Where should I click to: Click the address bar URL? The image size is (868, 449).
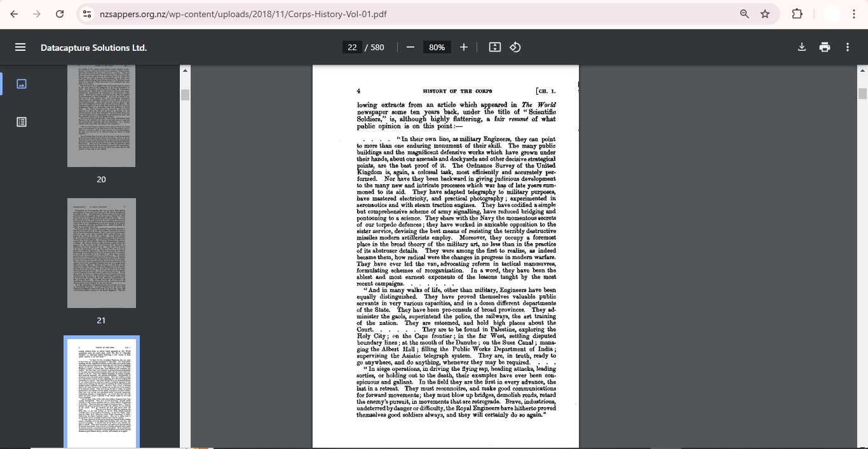(243, 14)
